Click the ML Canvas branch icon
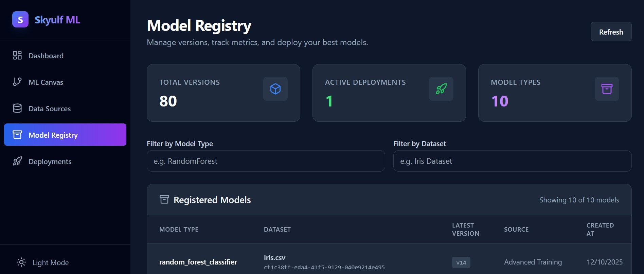 (x=17, y=82)
